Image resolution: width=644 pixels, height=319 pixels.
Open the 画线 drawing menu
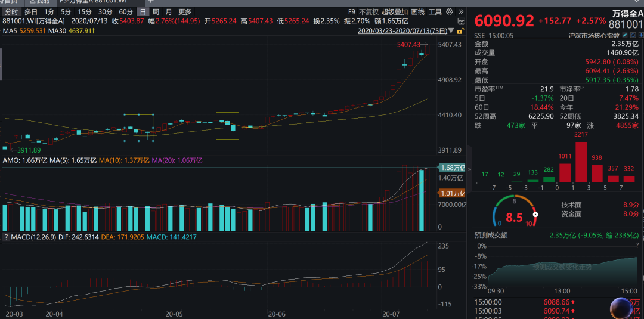tap(418, 11)
